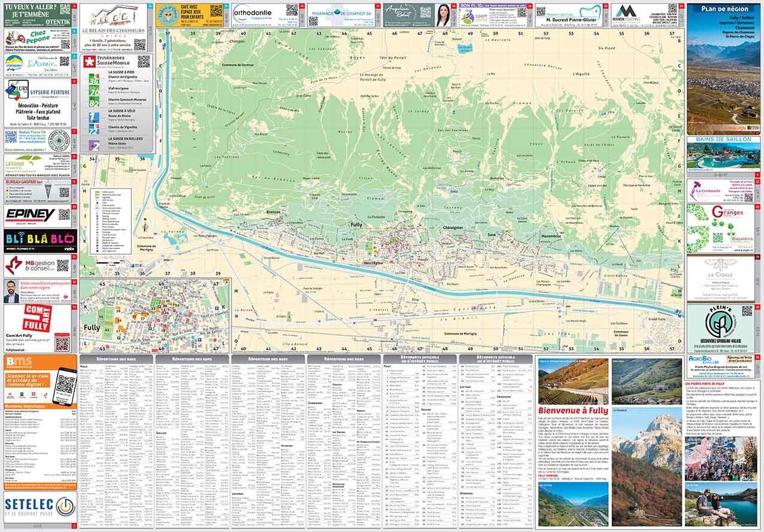Select the route 70 ViaFrancigena sign
764x532 pixels.
point(94,92)
